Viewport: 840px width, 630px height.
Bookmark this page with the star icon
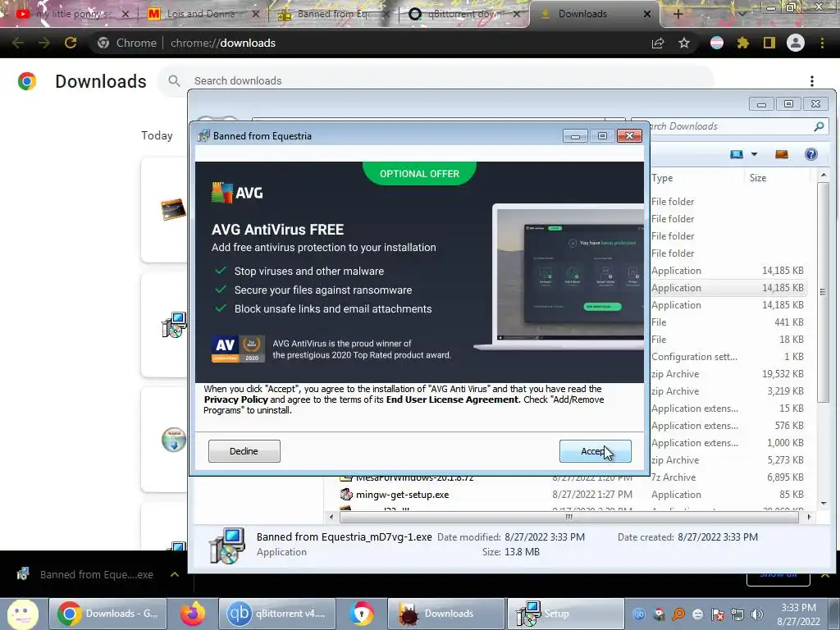[x=684, y=43]
